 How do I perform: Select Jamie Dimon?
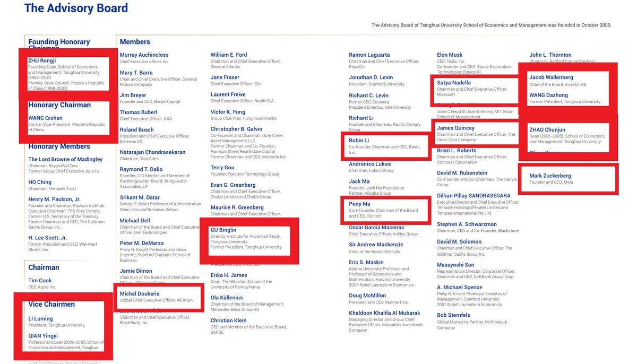click(136, 271)
